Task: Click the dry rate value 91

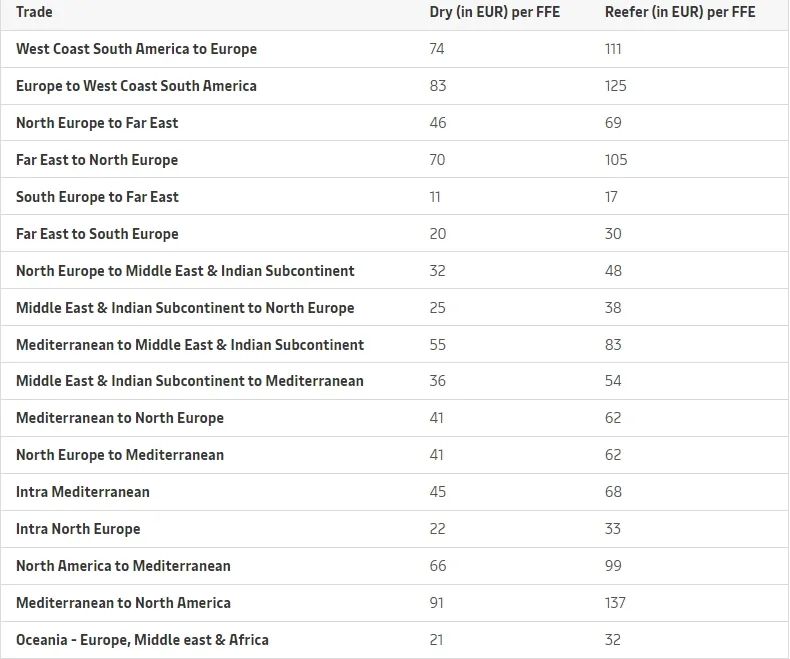Action: (x=436, y=603)
